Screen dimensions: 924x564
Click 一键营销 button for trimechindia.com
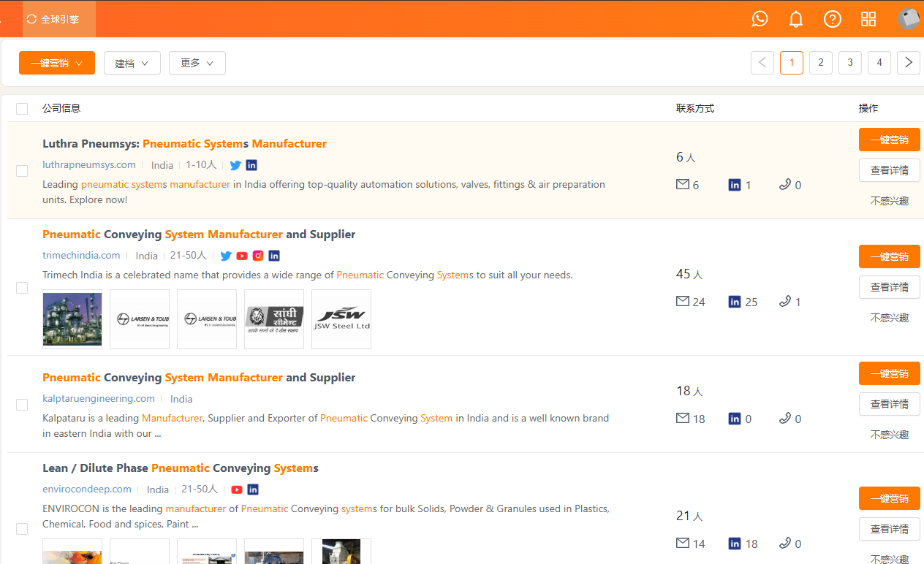click(x=890, y=256)
